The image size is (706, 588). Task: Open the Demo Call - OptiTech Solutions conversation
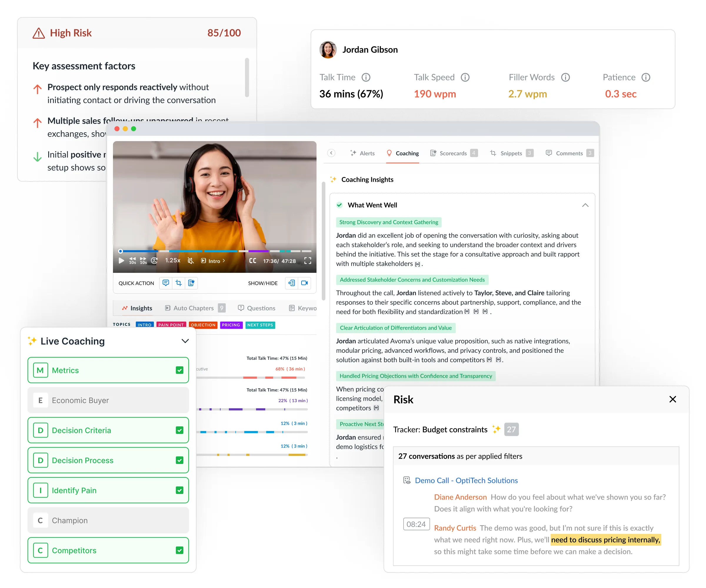tap(466, 480)
